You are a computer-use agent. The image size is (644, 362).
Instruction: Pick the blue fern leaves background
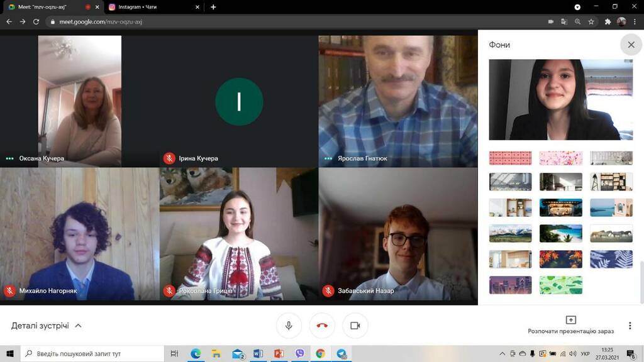pos(611,259)
